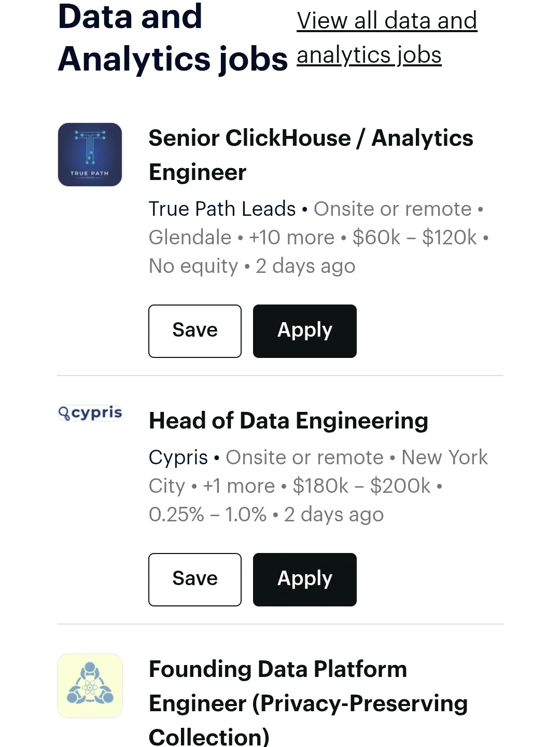560x747 pixels.
Task: Click the Glendale location text
Action: pyautogui.click(x=190, y=238)
